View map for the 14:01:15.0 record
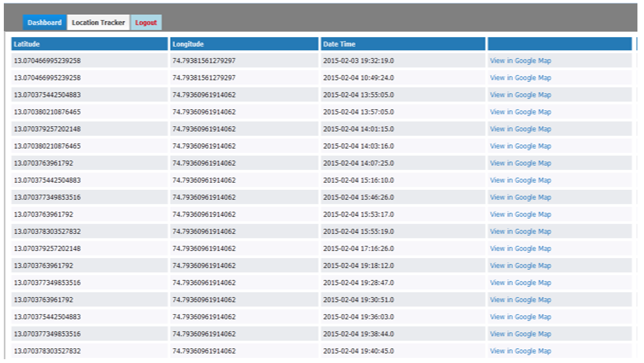 point(520,129)
